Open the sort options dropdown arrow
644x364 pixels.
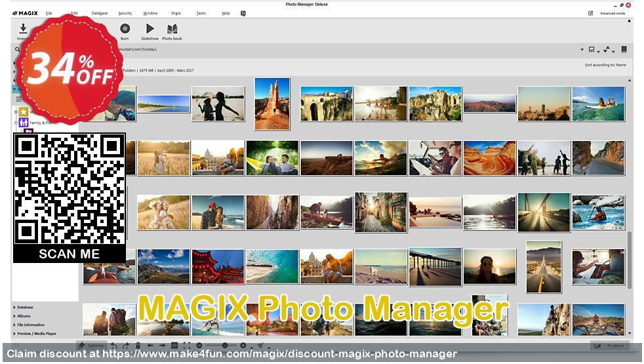click(613, 51)
